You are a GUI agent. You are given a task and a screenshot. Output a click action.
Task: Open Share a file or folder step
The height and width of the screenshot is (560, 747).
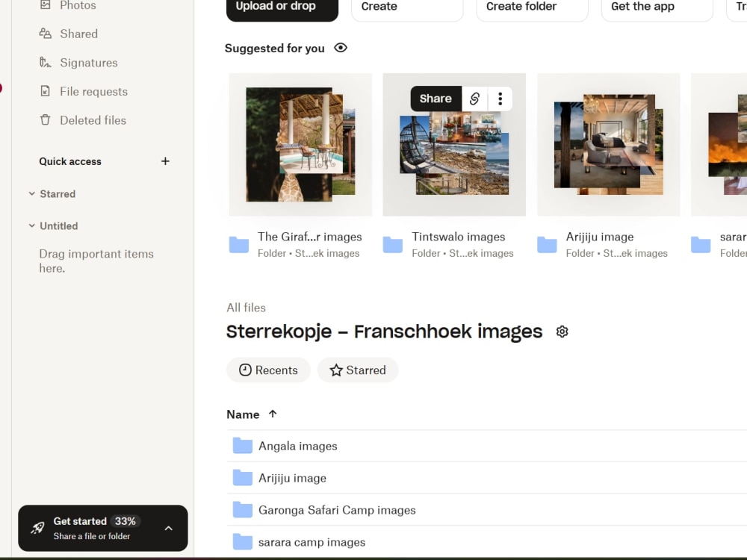91,536
